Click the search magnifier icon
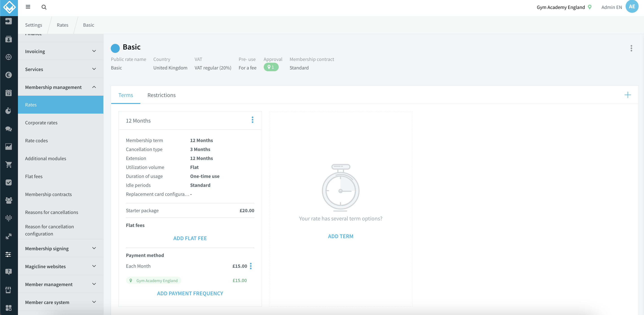Screen dimensions: 644x315 click(x=44, y=7)
